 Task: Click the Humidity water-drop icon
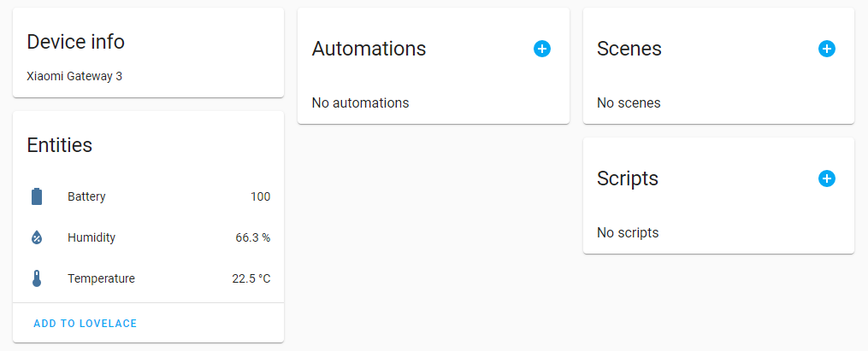(37, 237)
